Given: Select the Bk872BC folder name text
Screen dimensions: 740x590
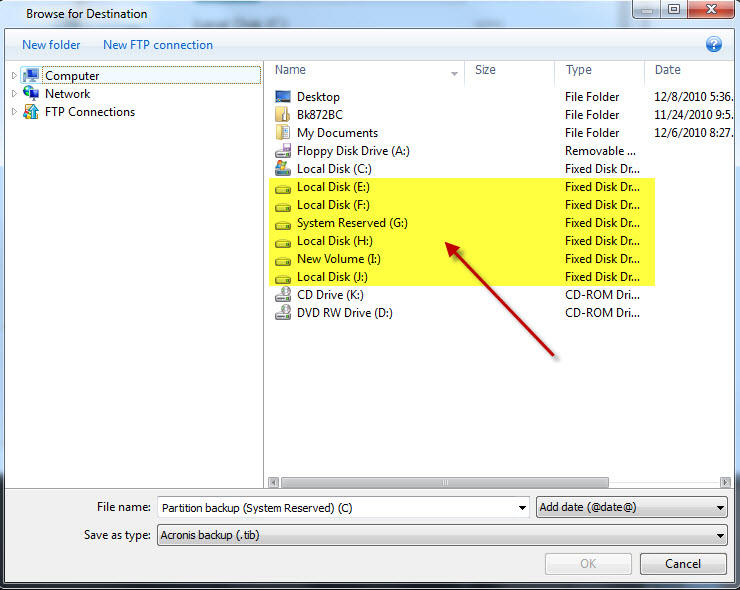Looking at the screenshot, I should tap(320, 115).
